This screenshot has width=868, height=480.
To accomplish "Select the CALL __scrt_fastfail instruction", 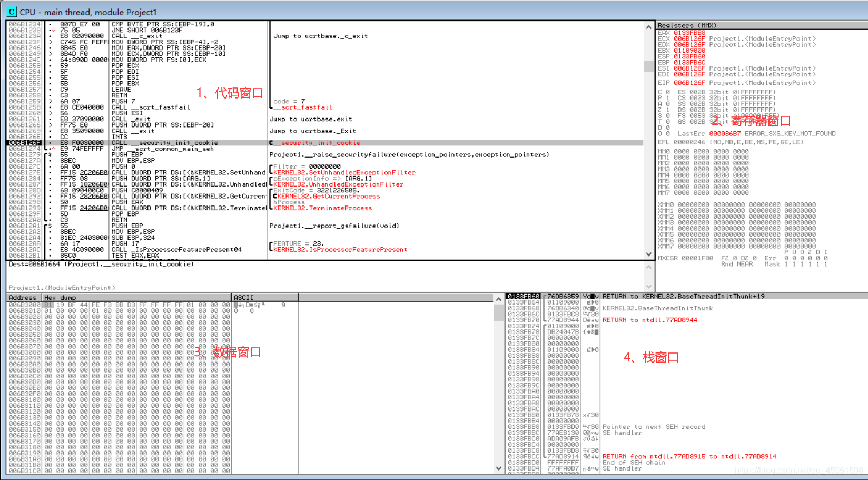I will (151, 107).
